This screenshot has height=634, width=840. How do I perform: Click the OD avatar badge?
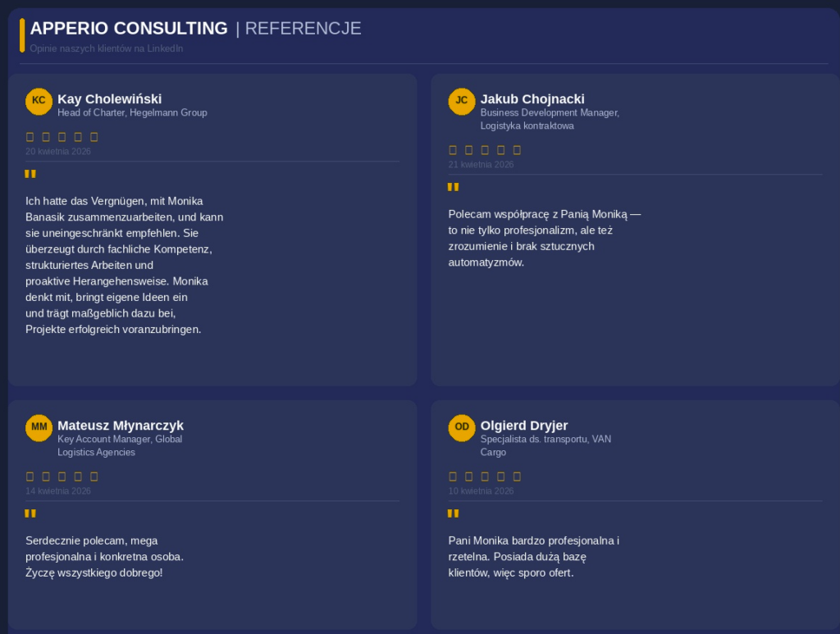pyautogui.click(x=461, y=428)
